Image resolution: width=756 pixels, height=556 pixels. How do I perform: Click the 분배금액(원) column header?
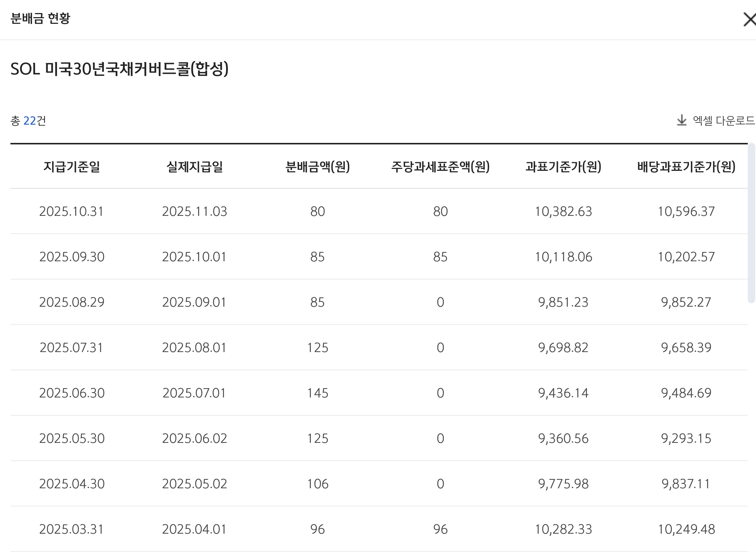[x=317, y=167]
